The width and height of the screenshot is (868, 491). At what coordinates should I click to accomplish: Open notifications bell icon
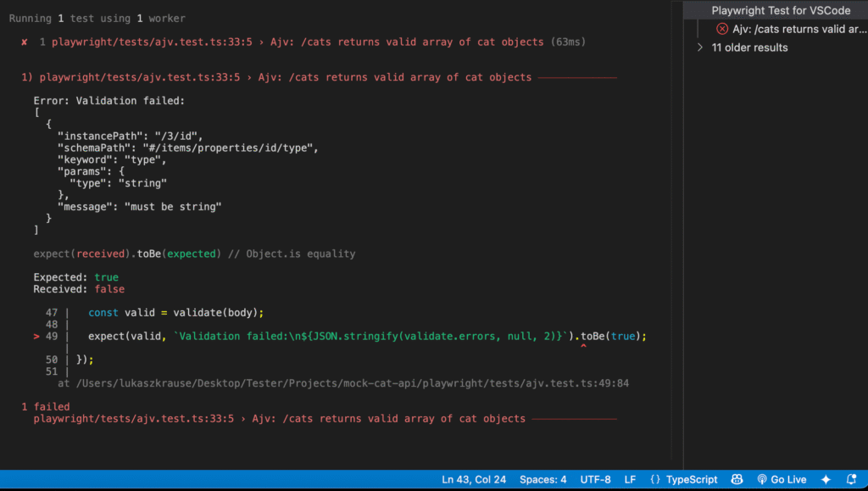851,479
